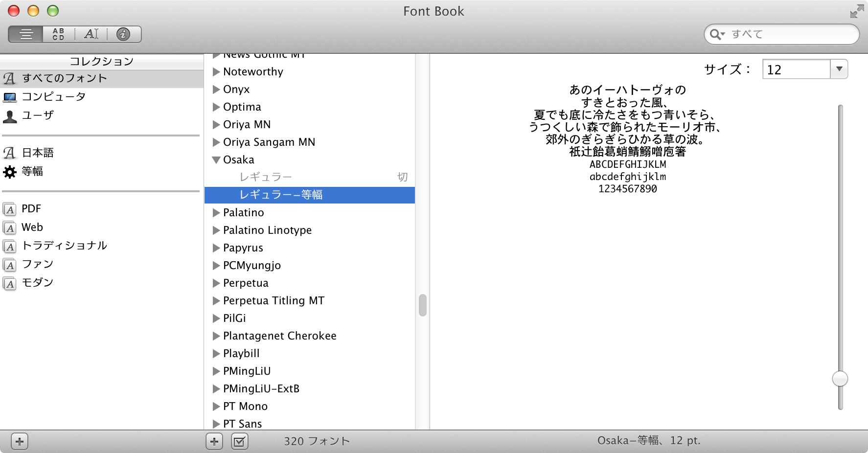Click the search magnifier icon

pyautogui.click(x=717, y=34)
